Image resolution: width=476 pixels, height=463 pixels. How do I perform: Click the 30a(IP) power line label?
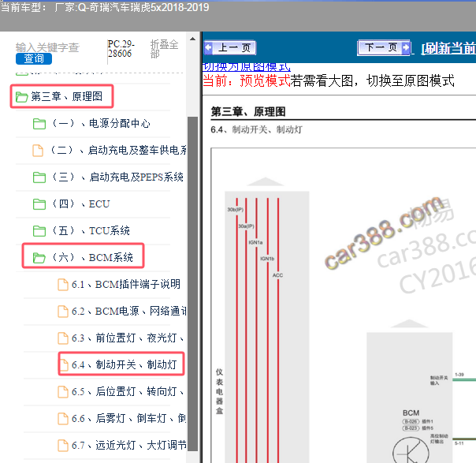coord(246,226)
